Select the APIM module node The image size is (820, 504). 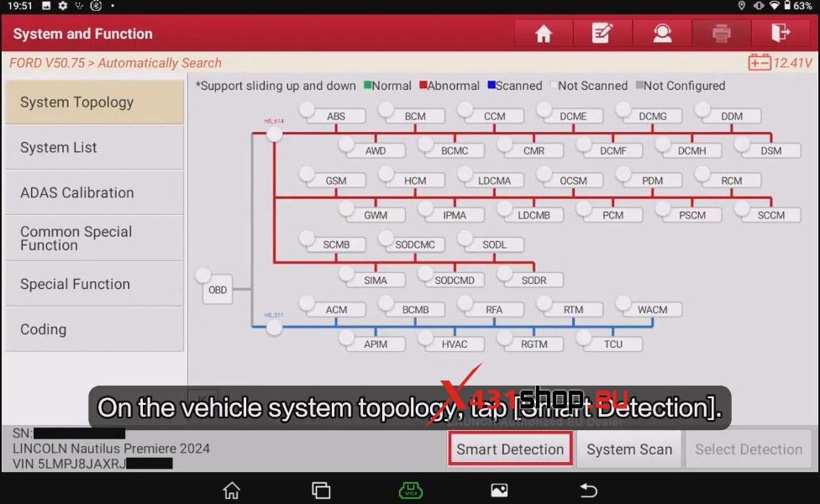376,344
